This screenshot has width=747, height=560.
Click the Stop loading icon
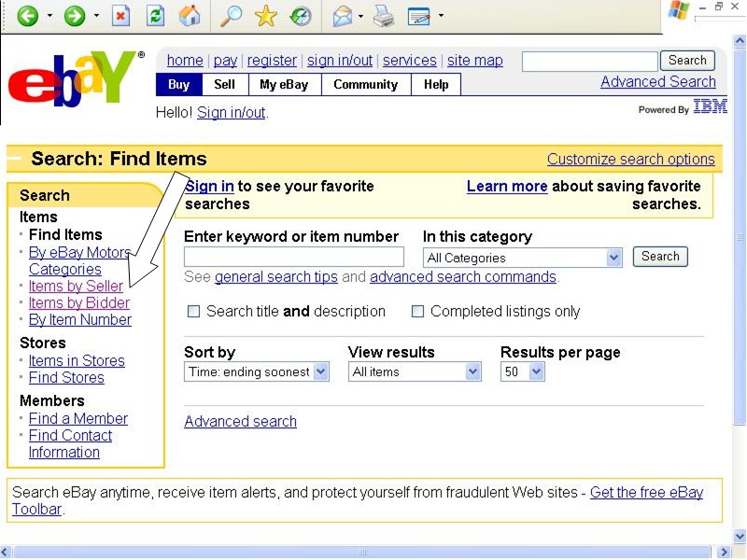[120, 16]
